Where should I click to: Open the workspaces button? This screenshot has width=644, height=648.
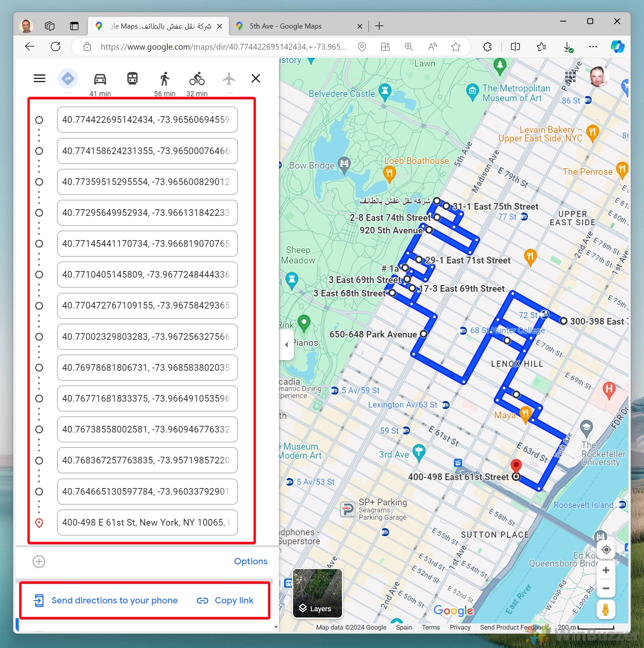(x=50, y=26)
